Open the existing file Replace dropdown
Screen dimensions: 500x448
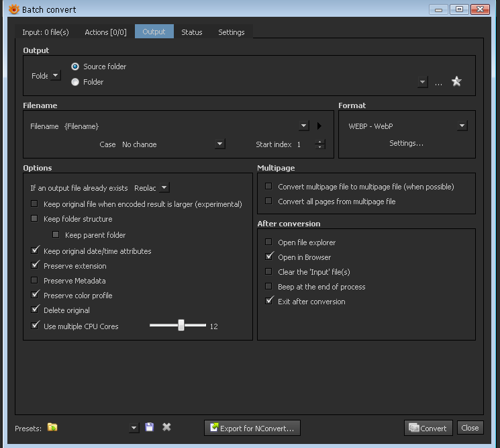point(164,189)
